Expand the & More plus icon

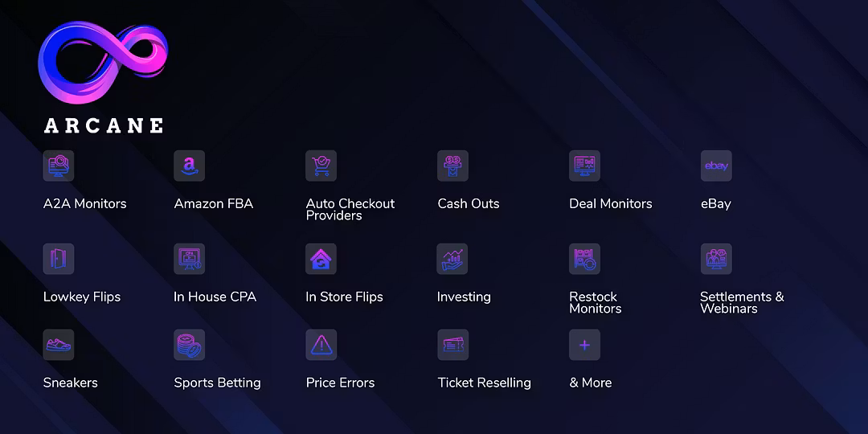click(584, 345)
